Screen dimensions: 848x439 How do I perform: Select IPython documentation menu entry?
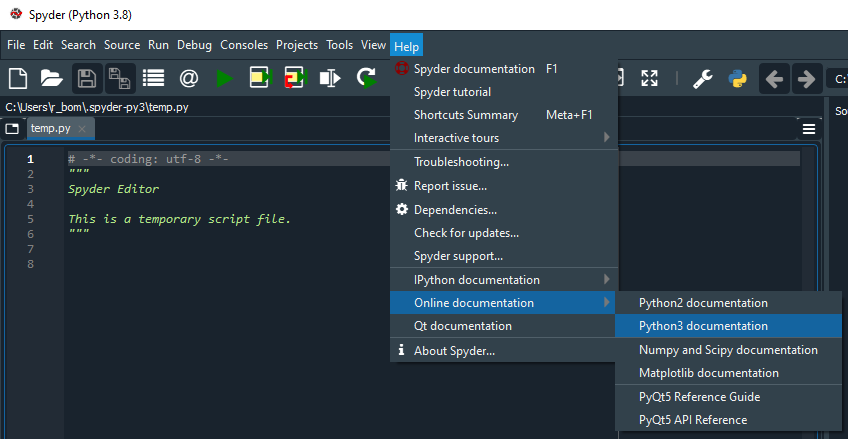coord(504,280)
